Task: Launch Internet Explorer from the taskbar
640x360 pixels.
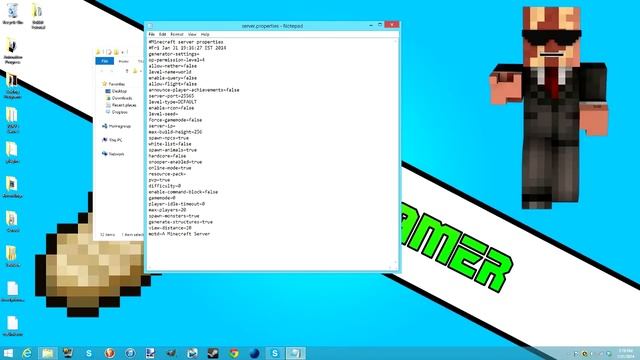Action: coord(27,353)
